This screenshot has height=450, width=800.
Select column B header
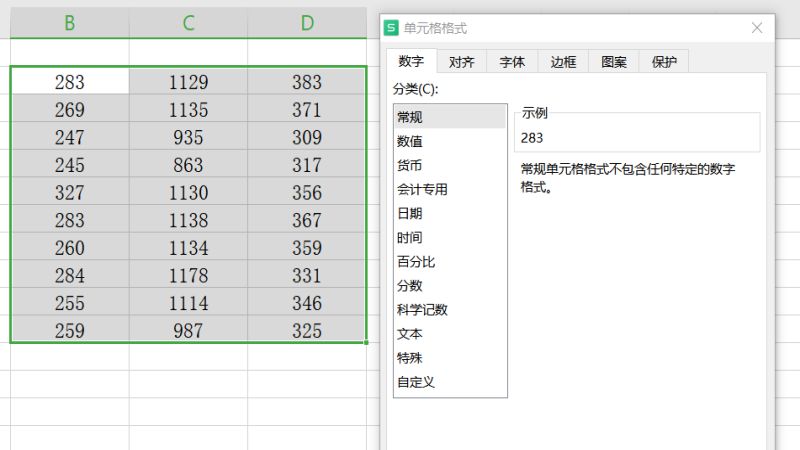pos(69,23)
